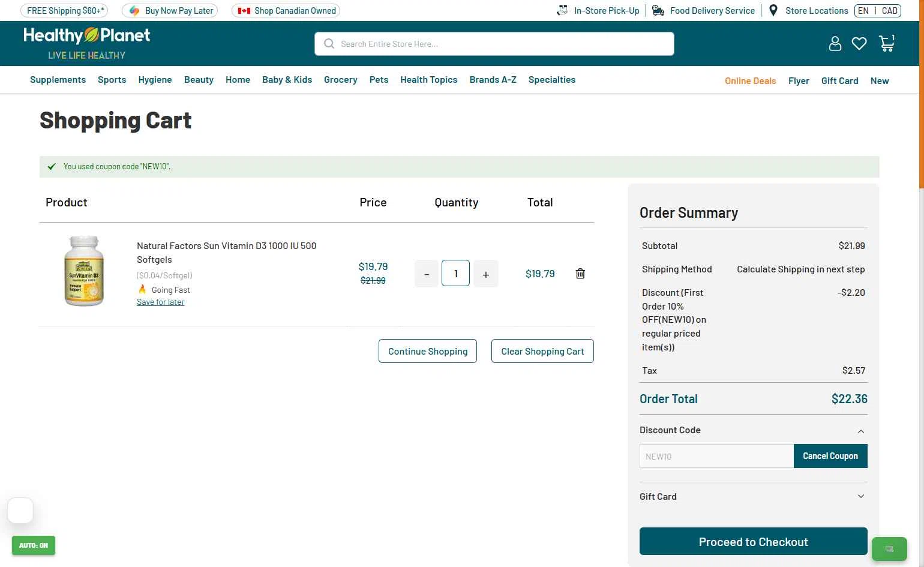Open the Baby & Kids menu

point(287,79)
